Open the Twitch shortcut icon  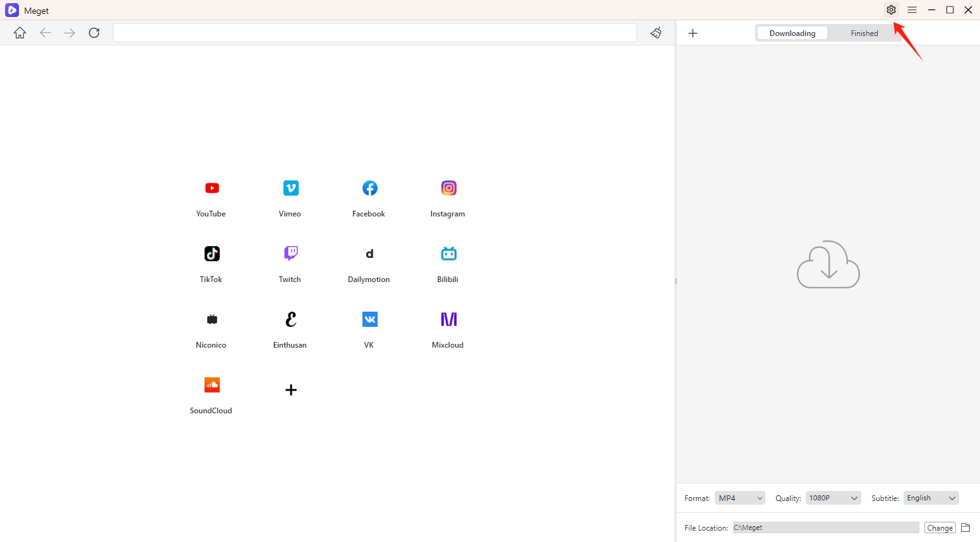(x=290, y=254)
